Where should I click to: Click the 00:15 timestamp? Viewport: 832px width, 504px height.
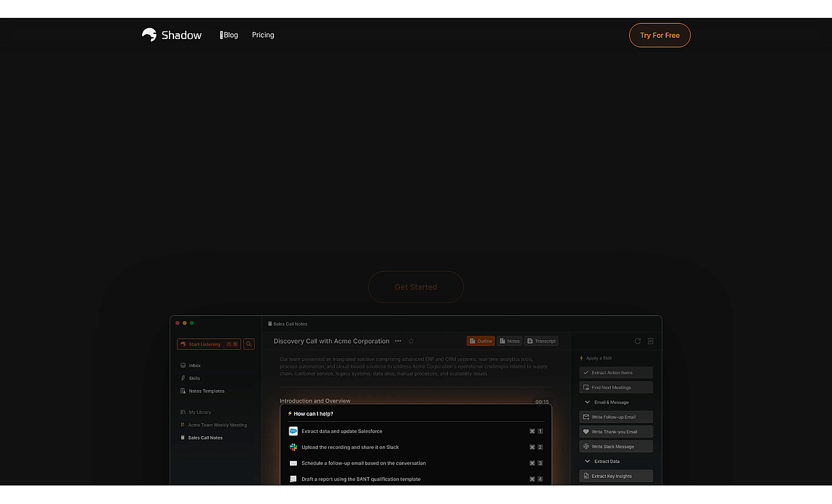click(x=542, y=402)
